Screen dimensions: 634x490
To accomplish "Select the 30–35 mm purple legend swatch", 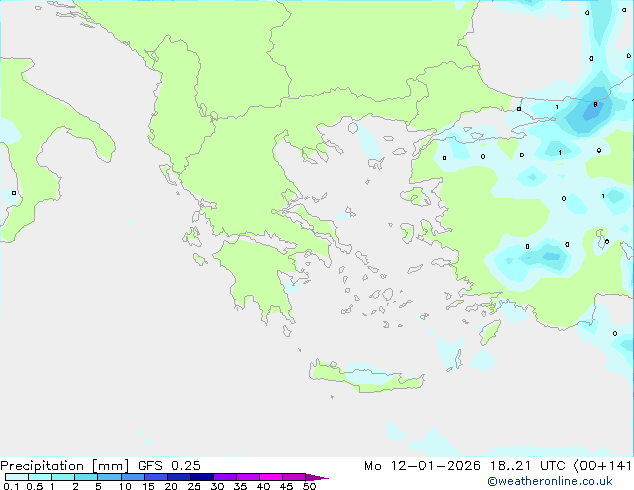I will 224,477.
